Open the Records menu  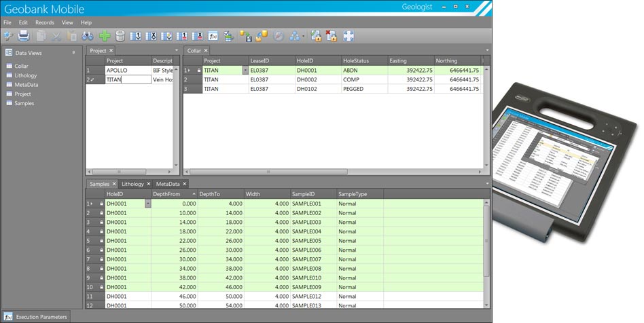(x=45, y=22)
